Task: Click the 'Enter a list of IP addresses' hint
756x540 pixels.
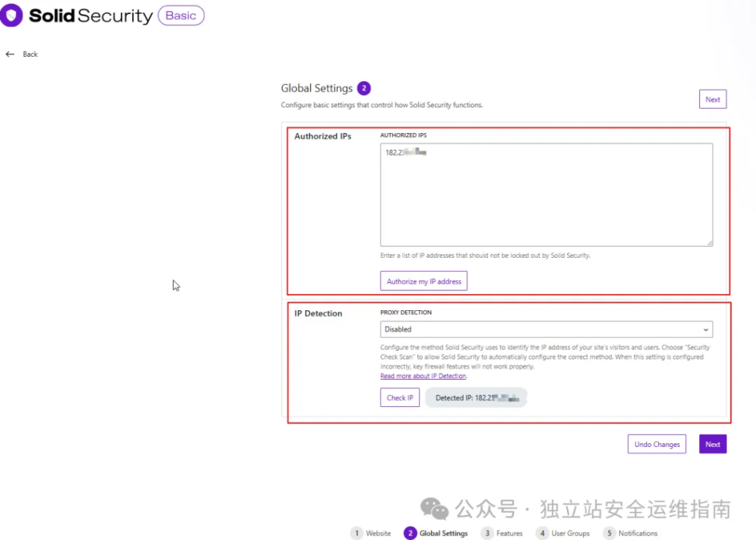Action: 485,256
